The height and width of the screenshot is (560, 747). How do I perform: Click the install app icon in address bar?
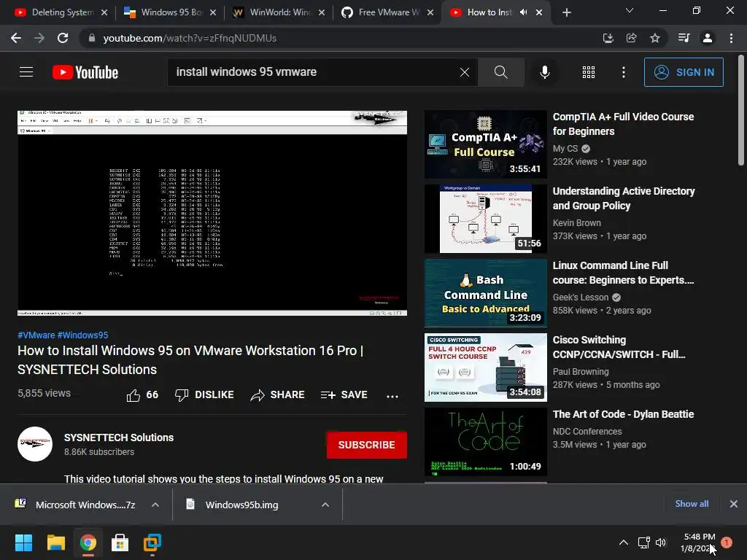pyautogui.click(x=608, y=38)
